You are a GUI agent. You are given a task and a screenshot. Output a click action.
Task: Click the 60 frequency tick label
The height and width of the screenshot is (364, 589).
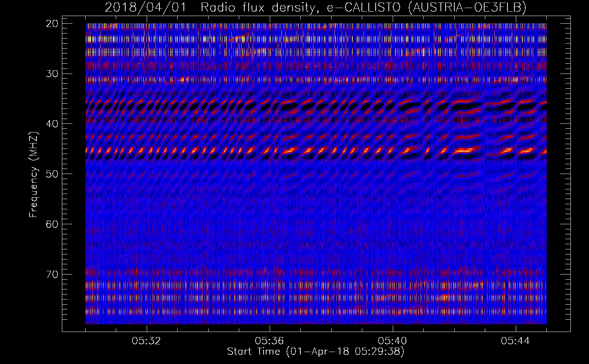(x=52, y=224)
